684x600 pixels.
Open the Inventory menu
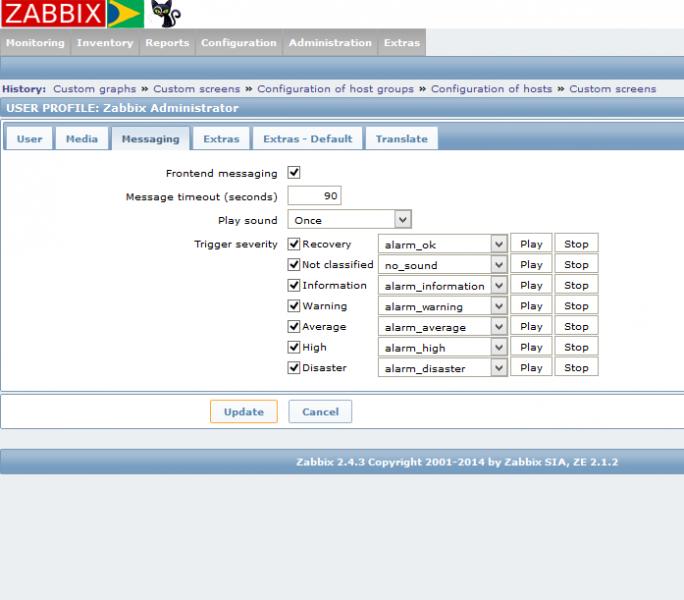click(x=105, y=43)
